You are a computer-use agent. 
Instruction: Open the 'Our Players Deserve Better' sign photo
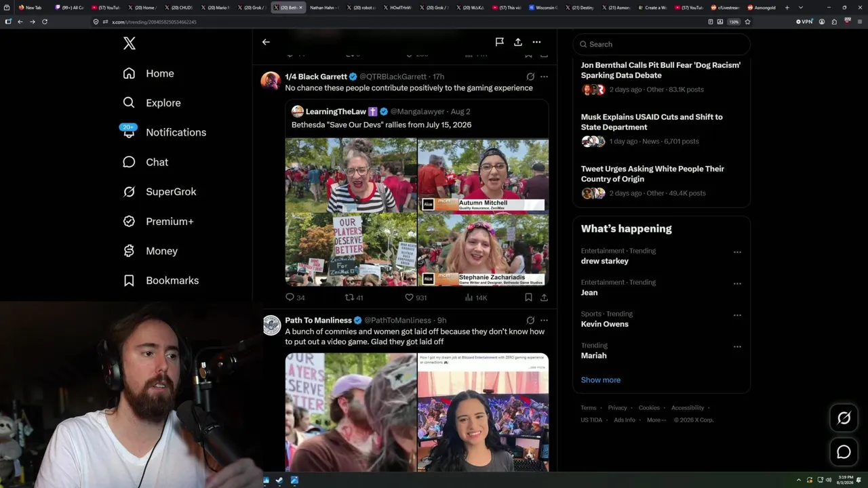click(351, 249)
